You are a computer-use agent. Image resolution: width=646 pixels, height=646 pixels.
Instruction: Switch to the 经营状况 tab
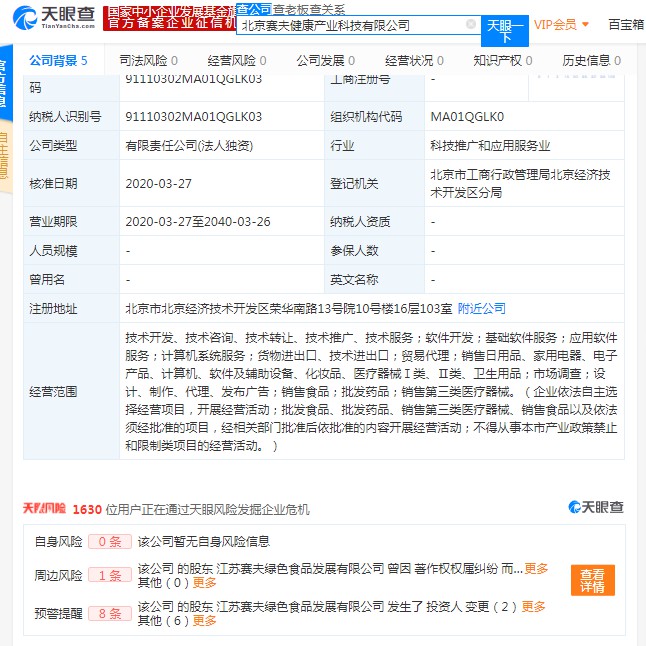(414, 61)
